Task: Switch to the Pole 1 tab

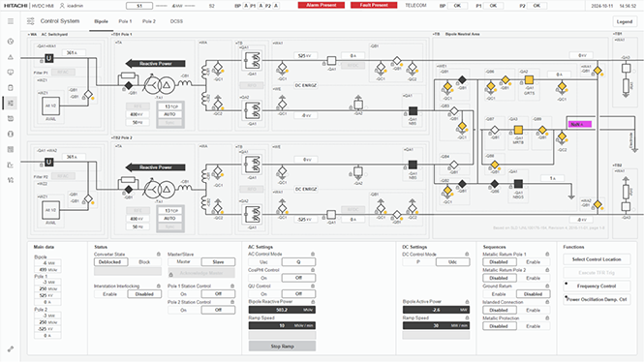Action: pyautogui.click(x=125, y=21)
